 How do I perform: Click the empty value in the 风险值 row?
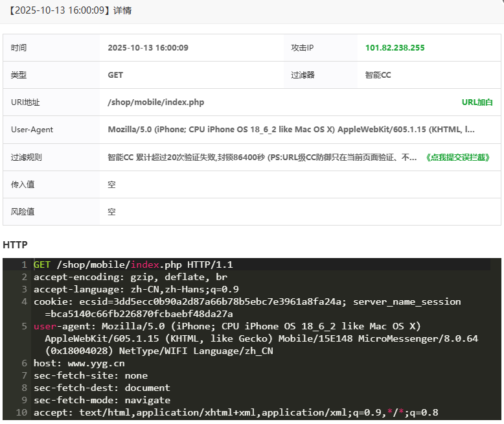coord(112,212)
